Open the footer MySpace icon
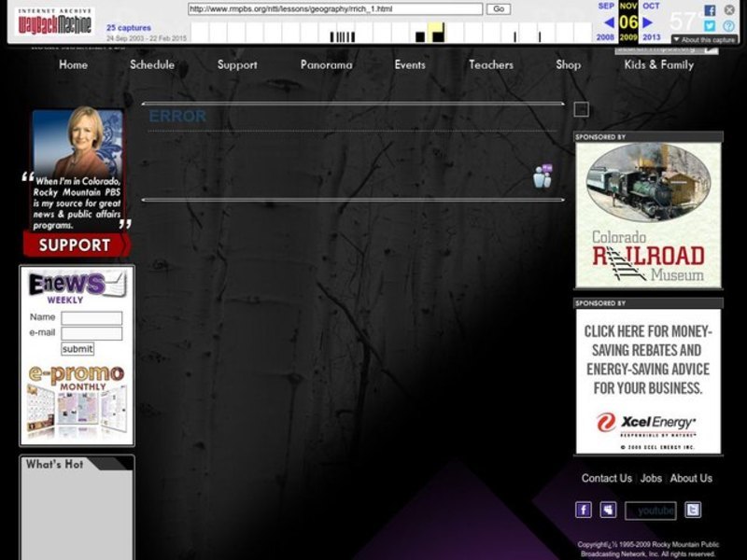Image resolution: width=747 pixels, height=560 pixels. pyautogui.click(x=608, y=510)
